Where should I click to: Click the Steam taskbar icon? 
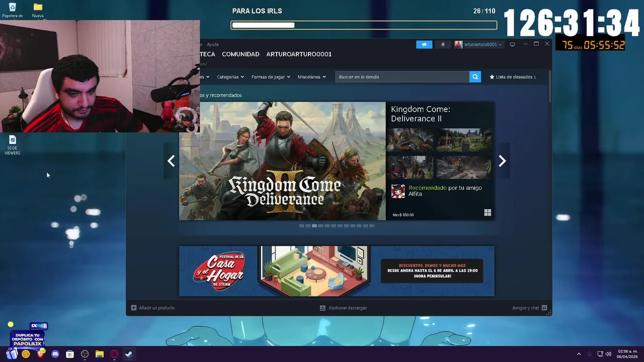[129, 354]
